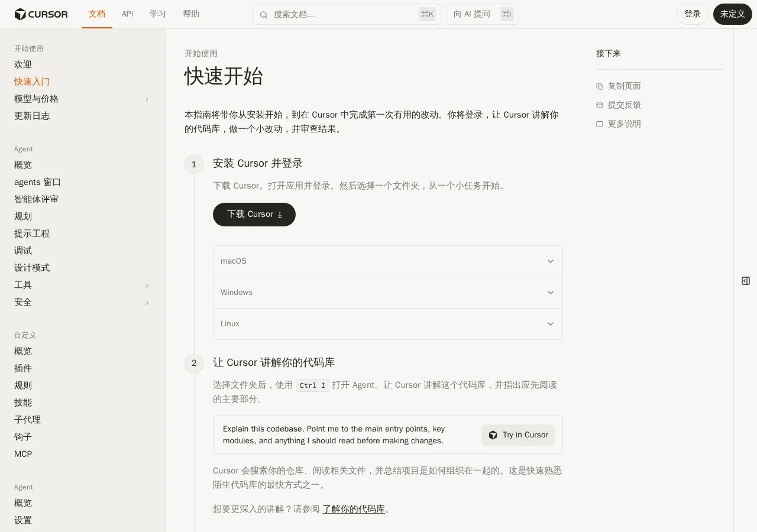Open 设置 in sidebar
Screen dimensions: 757x532
tap(23, 521)
